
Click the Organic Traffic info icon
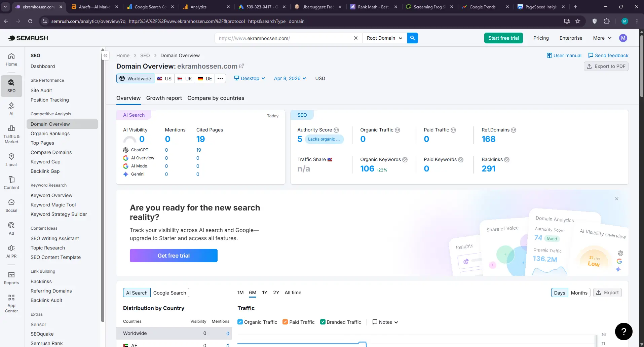397,130
